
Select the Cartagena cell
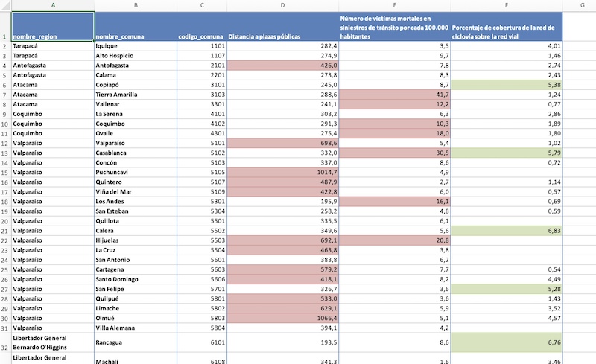(136, 269)
